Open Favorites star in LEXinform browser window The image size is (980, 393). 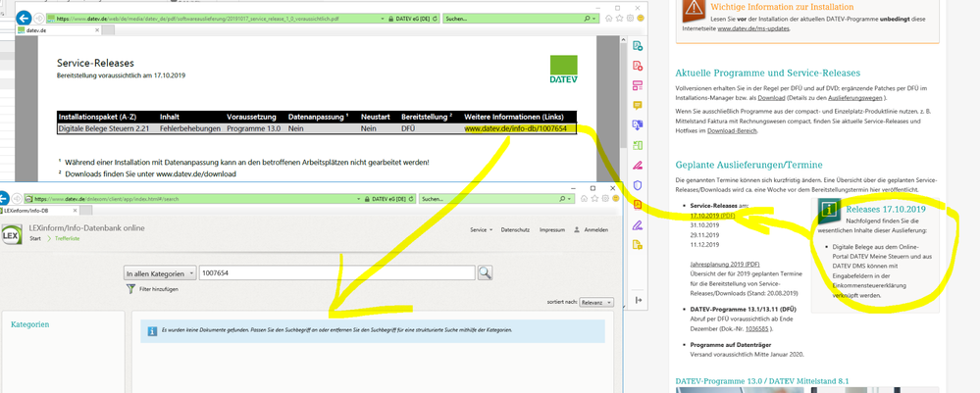click(595, 199)
